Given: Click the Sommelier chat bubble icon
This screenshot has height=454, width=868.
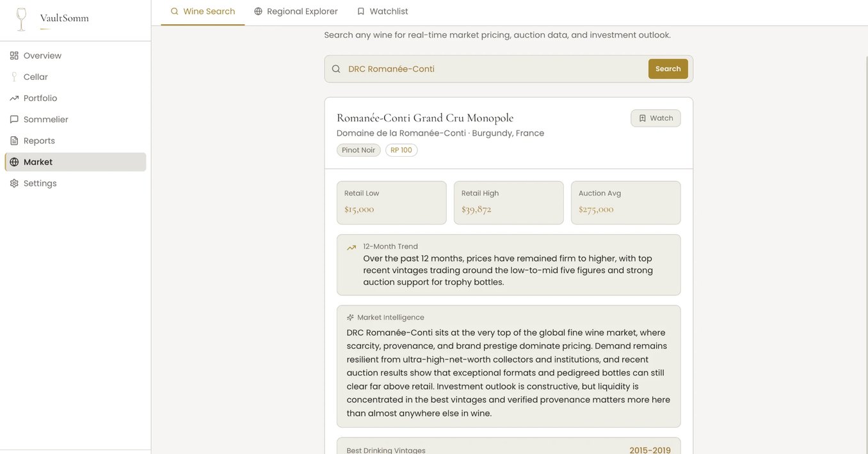Looking at the screenshot, I should 14,120.
